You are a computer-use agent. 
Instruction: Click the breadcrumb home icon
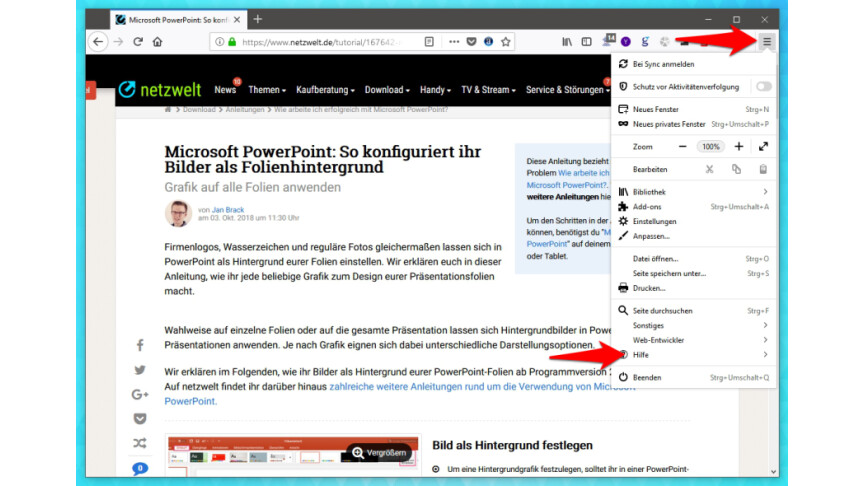[168, 110]
